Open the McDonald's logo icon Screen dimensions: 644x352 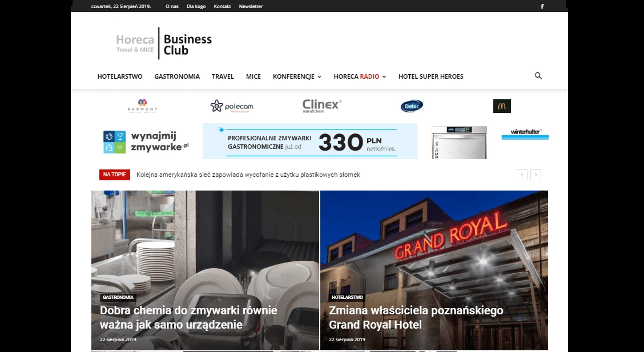point(502,106)
